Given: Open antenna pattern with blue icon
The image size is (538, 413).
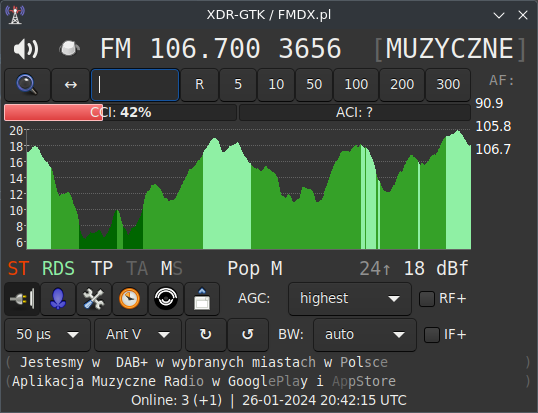Looking at the screenshot, I should [x=58, y=299].
